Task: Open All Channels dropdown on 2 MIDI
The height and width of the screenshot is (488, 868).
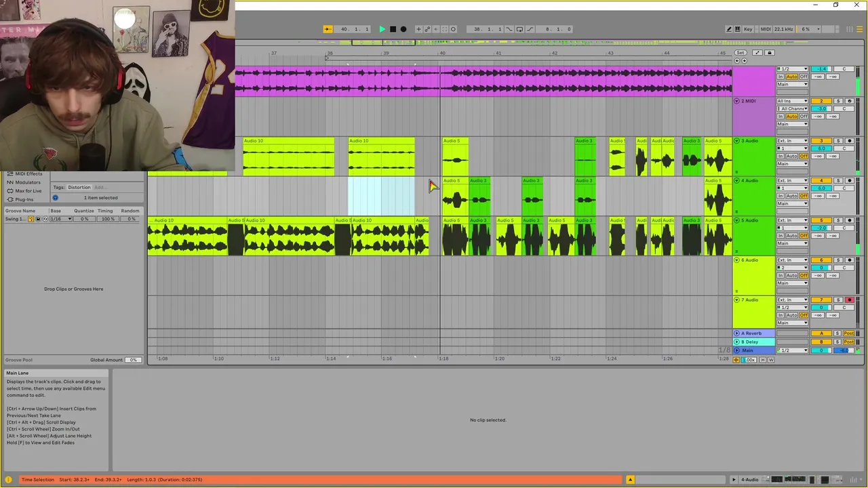Action: coord(792,108)
